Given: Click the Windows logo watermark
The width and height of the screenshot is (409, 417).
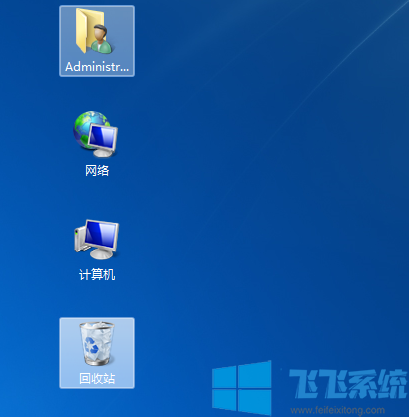Looking at the screenshot, I should (242, 387).
